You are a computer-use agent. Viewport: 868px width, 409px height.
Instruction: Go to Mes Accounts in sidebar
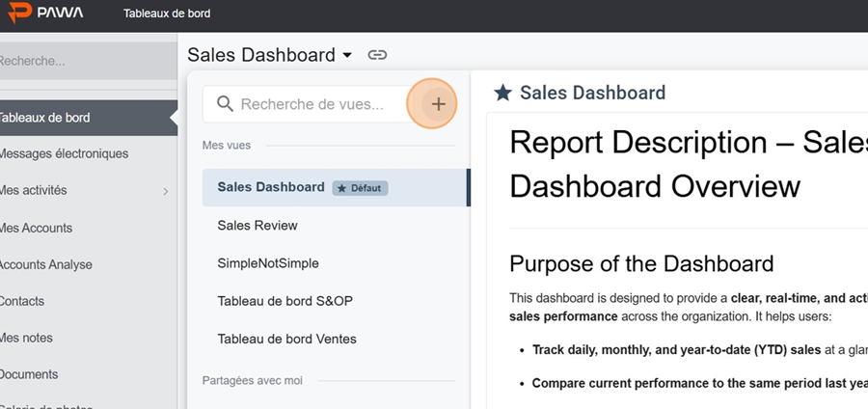click(x=37, y=228)
